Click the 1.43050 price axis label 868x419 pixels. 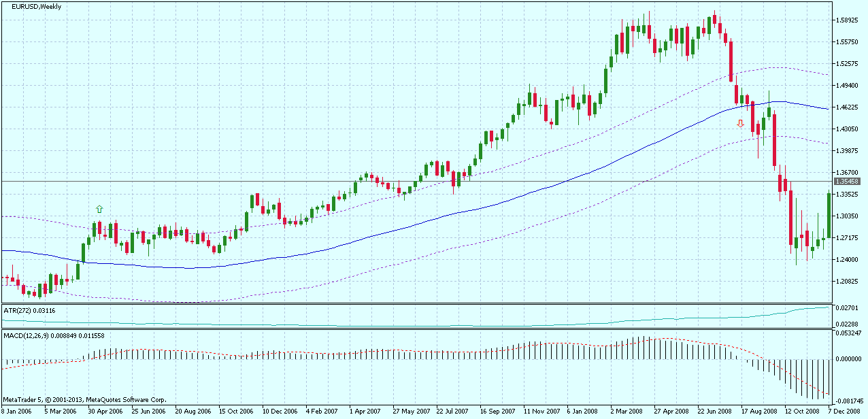click(x=848, y=129)
